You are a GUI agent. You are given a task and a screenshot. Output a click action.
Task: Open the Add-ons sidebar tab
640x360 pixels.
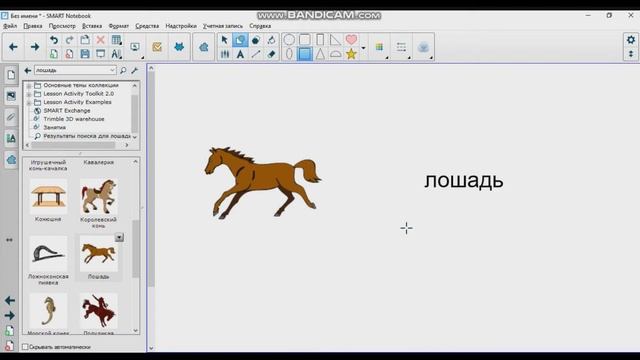(x=11, y=160)
